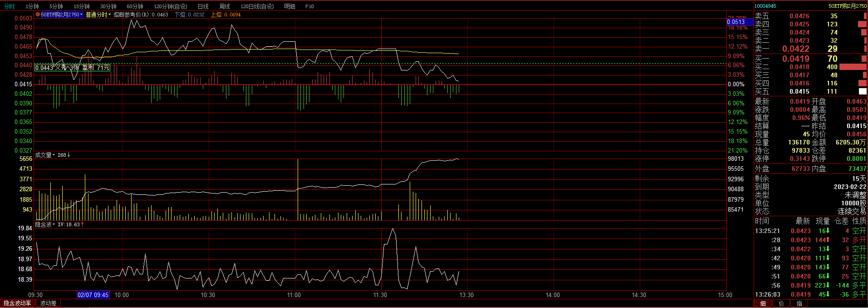The height and width of the screenshot is (308, 868).
Task: Select the 隐含波动率 bottom tab
Action: [18, 303]
